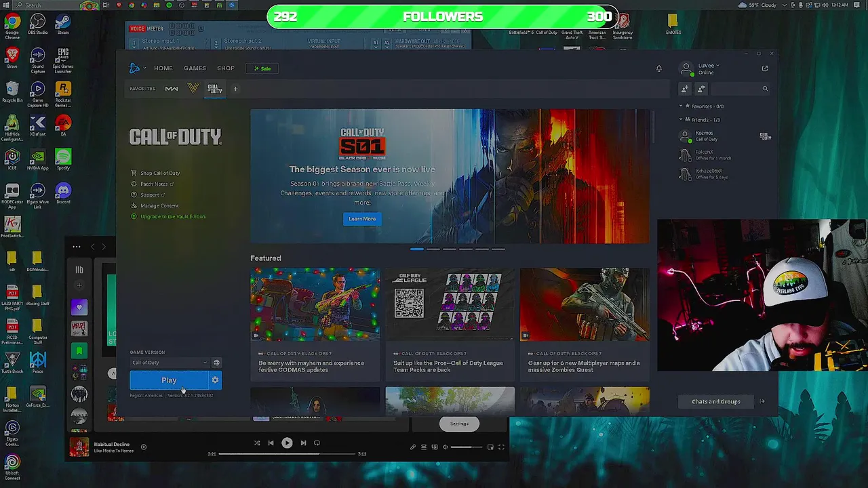Click Learn More on Season 01 banner
868x488 pixels.
362,219
